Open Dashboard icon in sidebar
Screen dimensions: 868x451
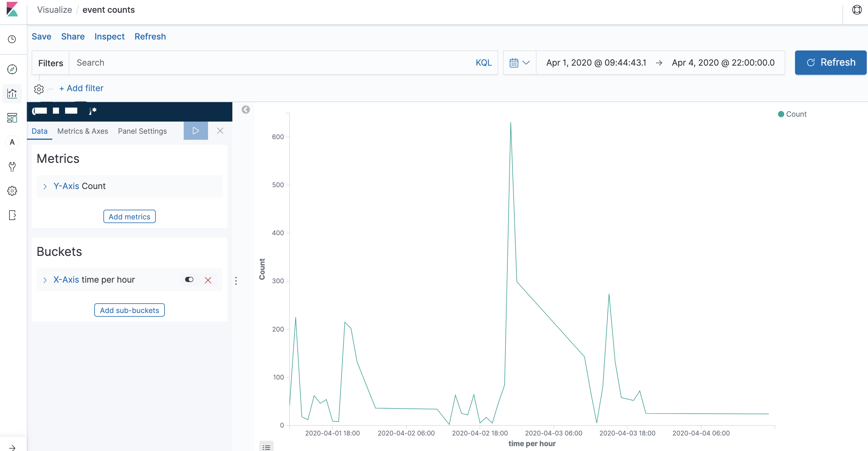(12, 118)
